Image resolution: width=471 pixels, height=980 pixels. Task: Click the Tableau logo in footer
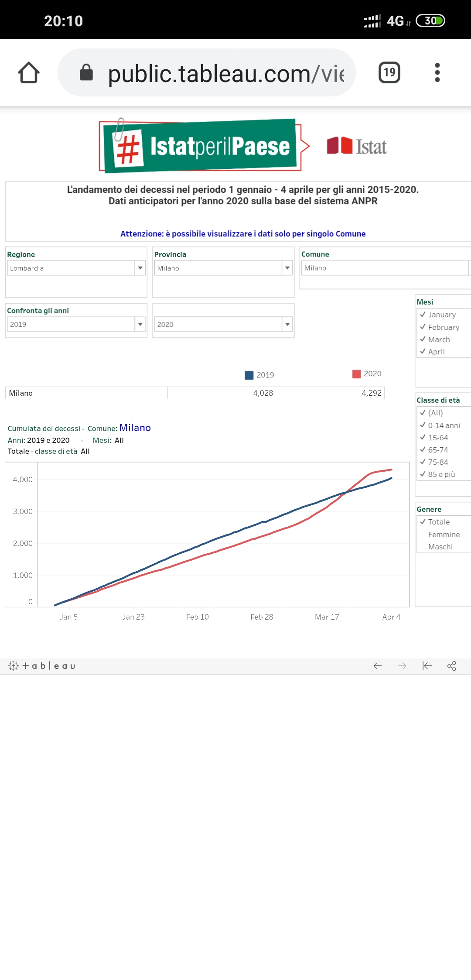click(42, 665)
